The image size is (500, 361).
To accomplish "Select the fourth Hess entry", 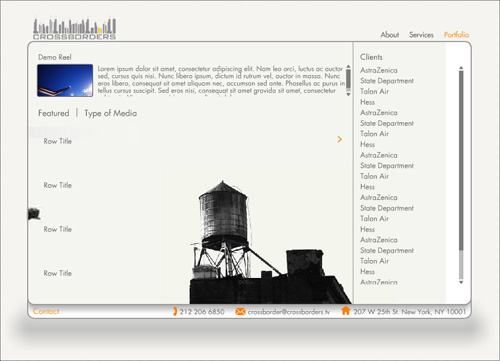I will [367, 229].
